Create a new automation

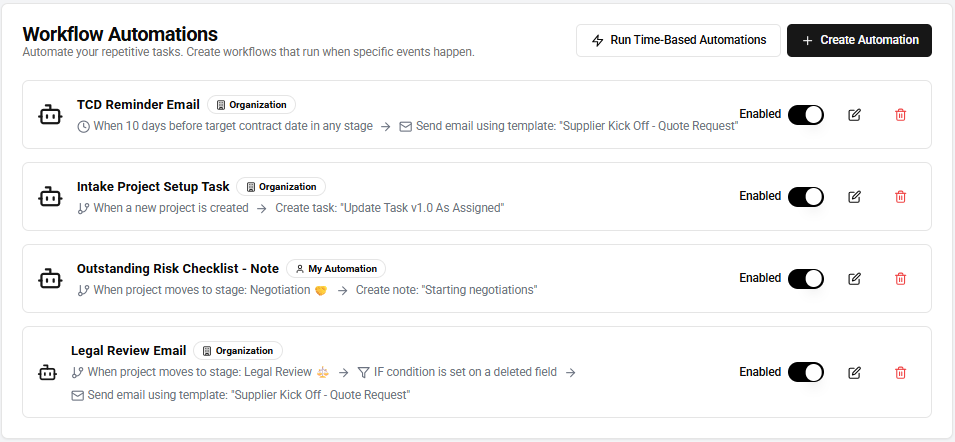click(x=859, y=40)
